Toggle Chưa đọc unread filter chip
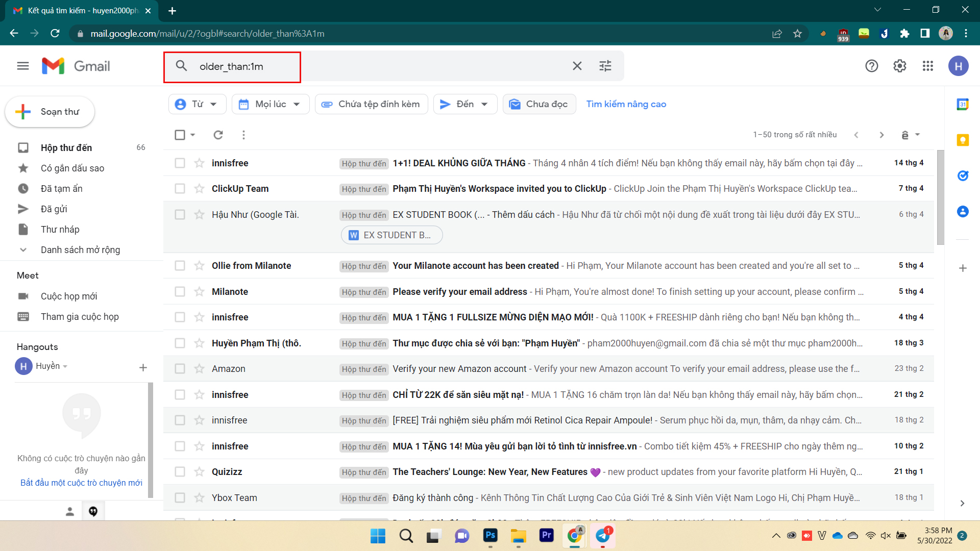This screenshot has width=980, height=551. [x=539, y=104]
